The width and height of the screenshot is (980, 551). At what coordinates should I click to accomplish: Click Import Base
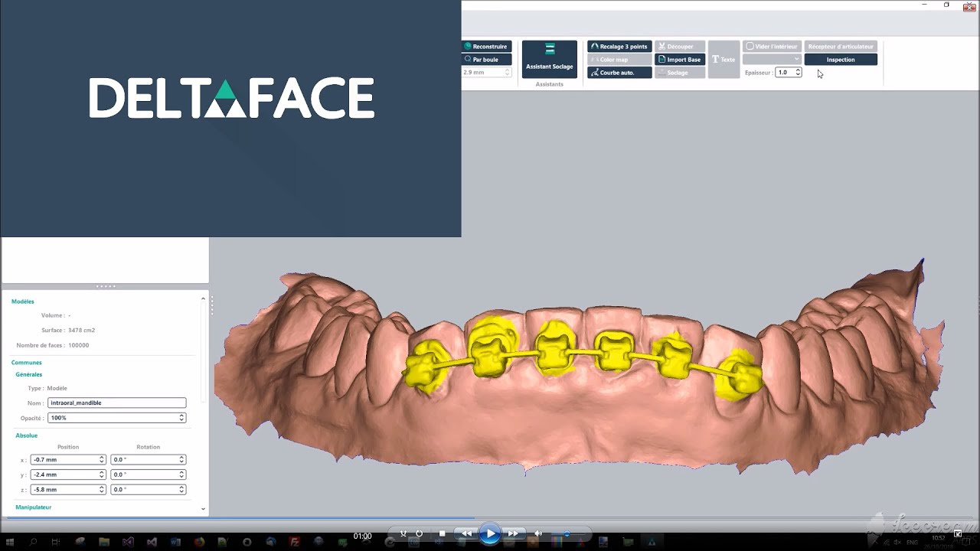[680, 60]
